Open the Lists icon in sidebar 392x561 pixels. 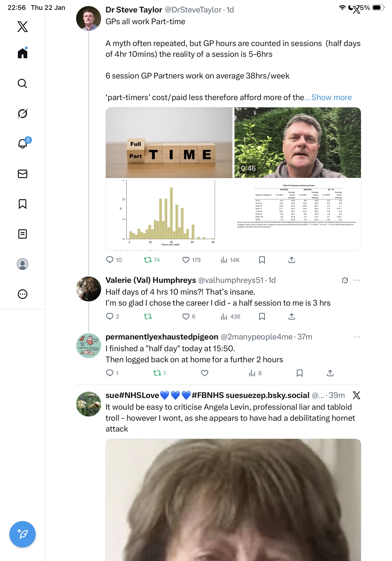[x=23, y=234]
